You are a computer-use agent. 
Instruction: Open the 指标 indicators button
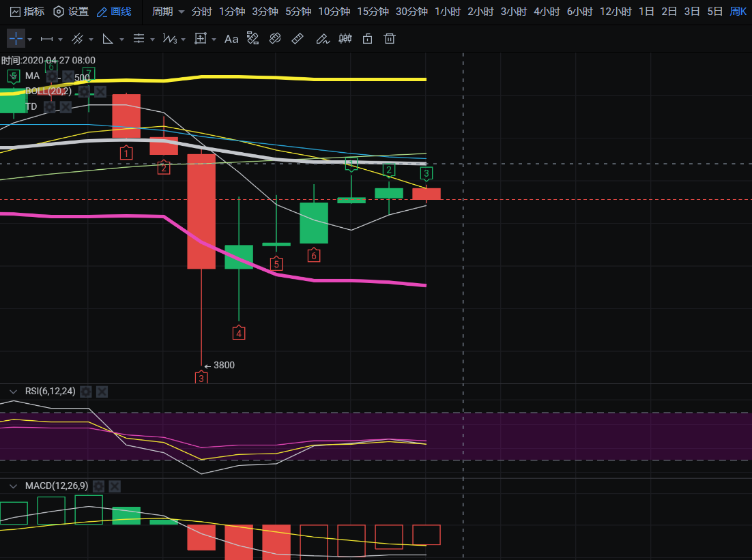click(x=27, y=12)
